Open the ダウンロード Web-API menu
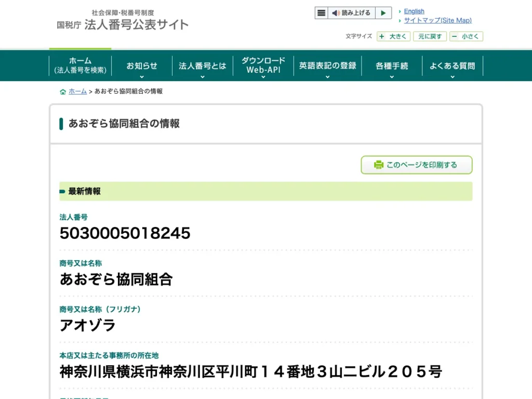Screen dimensions: 532x399 point(263,65)
